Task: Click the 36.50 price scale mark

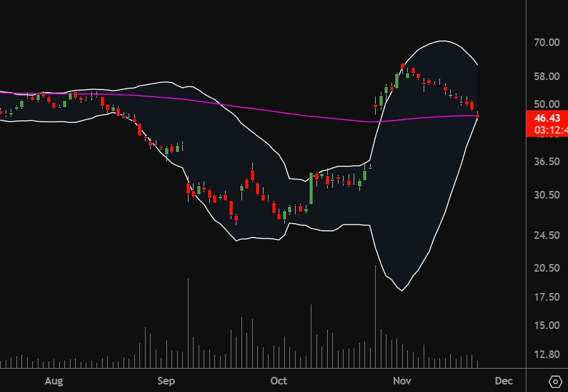Action: tap(546, 161)
